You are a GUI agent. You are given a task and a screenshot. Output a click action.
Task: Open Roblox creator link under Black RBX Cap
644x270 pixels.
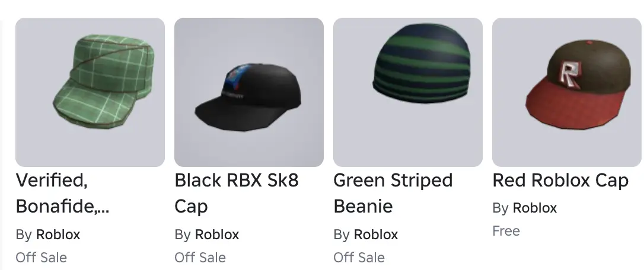217,234
